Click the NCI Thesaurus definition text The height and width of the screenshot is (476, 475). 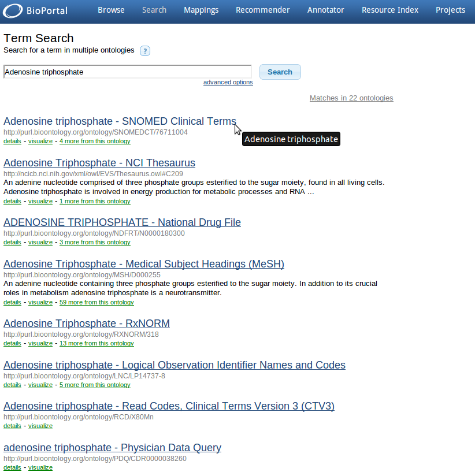click(194, 187)
